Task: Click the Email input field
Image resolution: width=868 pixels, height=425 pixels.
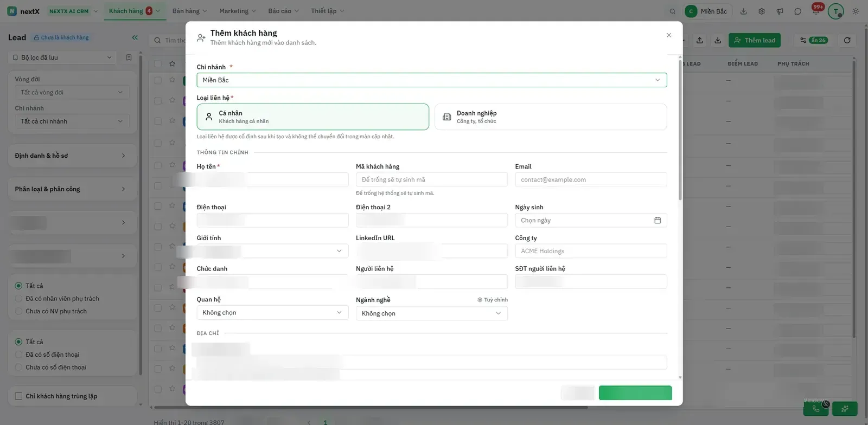Action: (591, 179)
